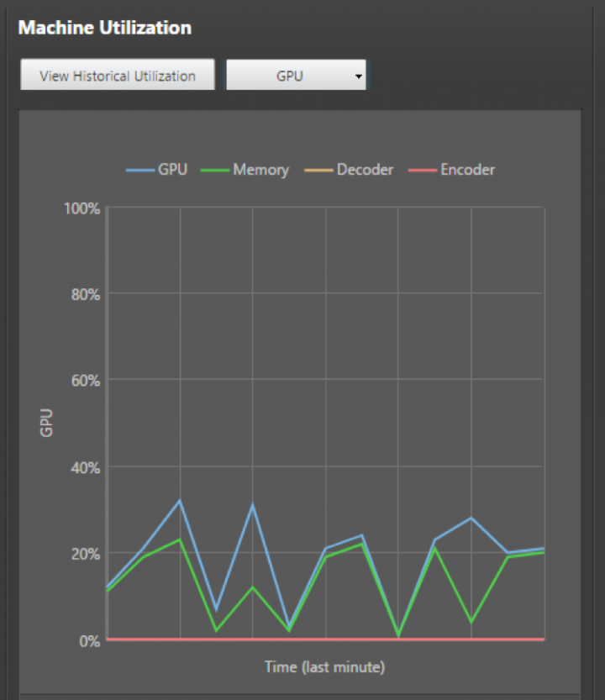Select the 60% label on the vertical axis
Screen dimensions: 605x700
click(x=85, y=381)
